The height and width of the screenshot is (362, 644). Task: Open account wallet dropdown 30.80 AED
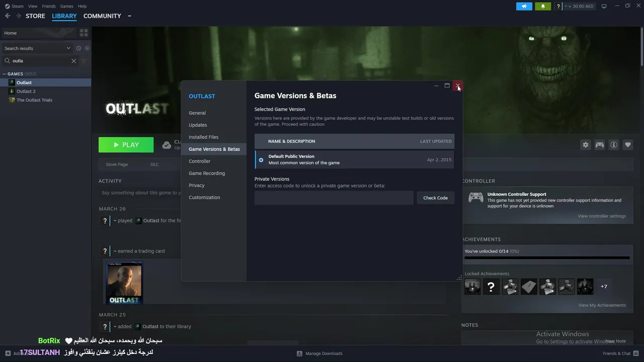[580, 6]
